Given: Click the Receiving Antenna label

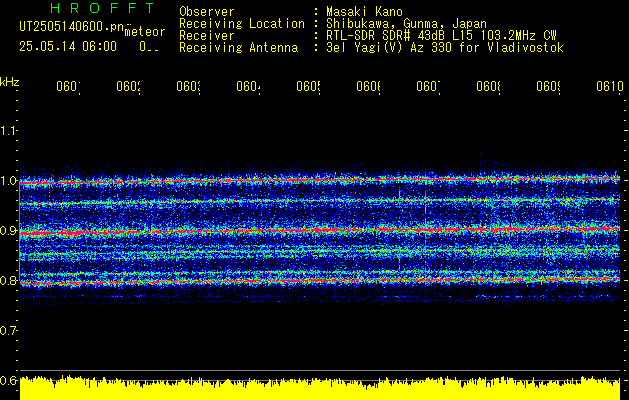Looking at the screenshot, I should (239, 48).
